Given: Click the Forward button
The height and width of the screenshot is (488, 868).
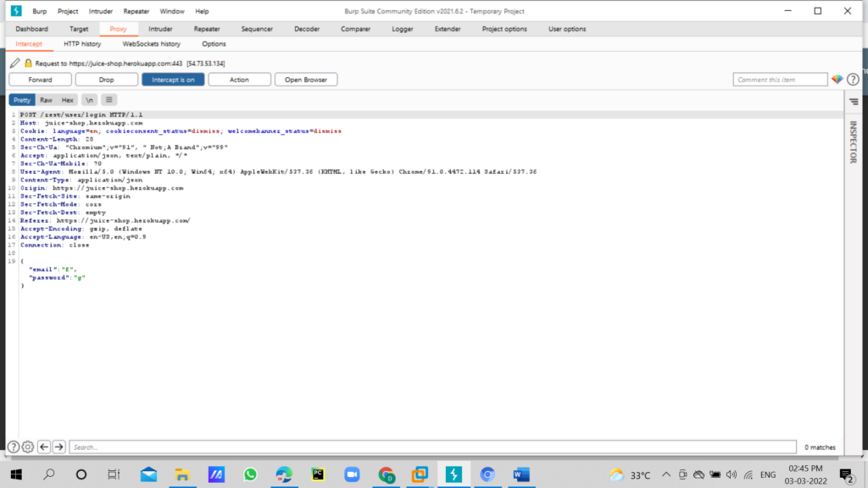Looking at the screenshot, I should (x=40, y=80).
